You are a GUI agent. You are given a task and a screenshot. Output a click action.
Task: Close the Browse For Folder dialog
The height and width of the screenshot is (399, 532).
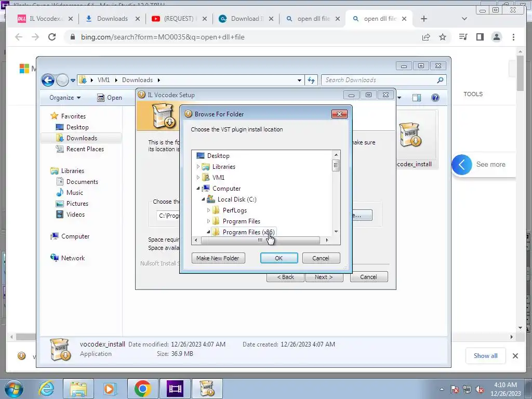(x=339, y=114)
